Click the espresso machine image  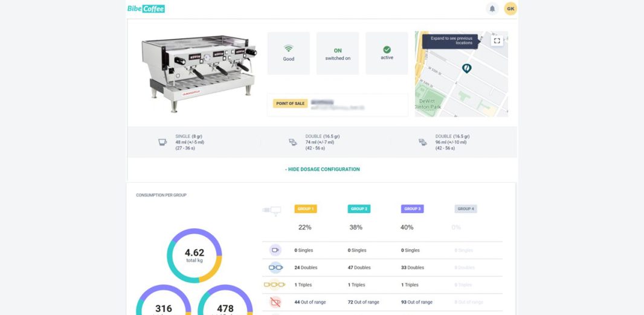click(x=199, y=74)
